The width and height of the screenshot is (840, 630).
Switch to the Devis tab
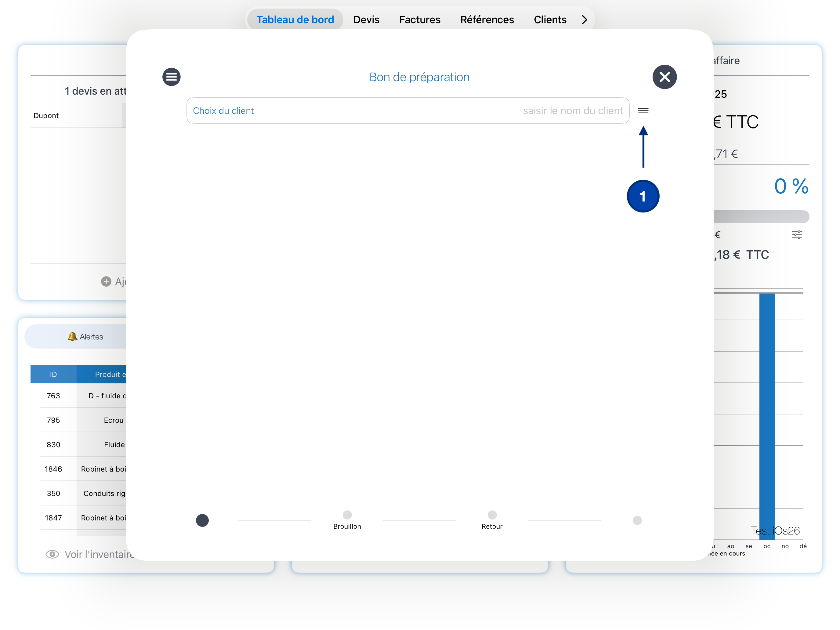click(x=366, y=20)
